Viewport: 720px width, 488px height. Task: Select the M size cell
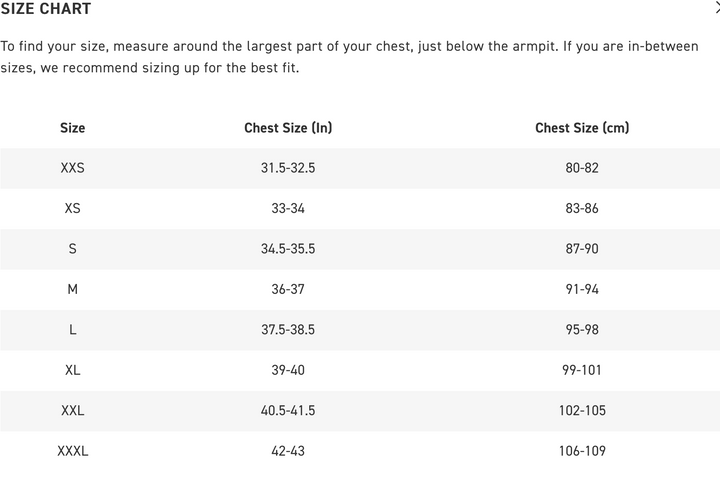coord(72,289)
